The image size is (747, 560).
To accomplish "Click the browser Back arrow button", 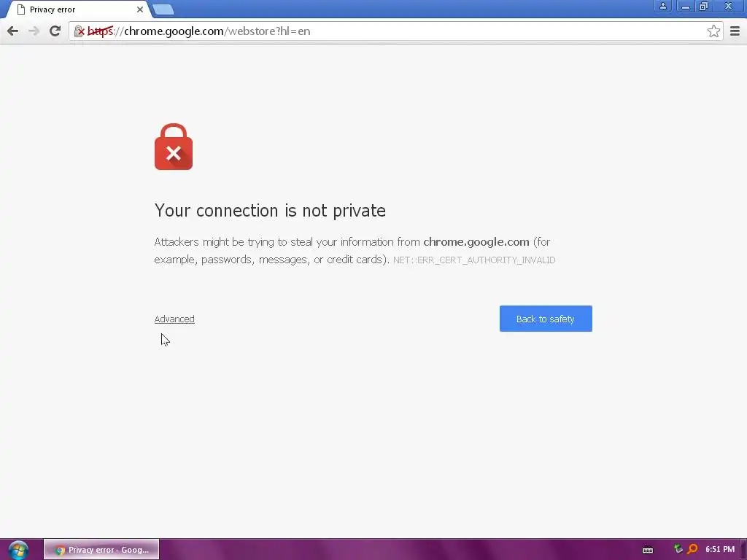I will tap(13, 31).
